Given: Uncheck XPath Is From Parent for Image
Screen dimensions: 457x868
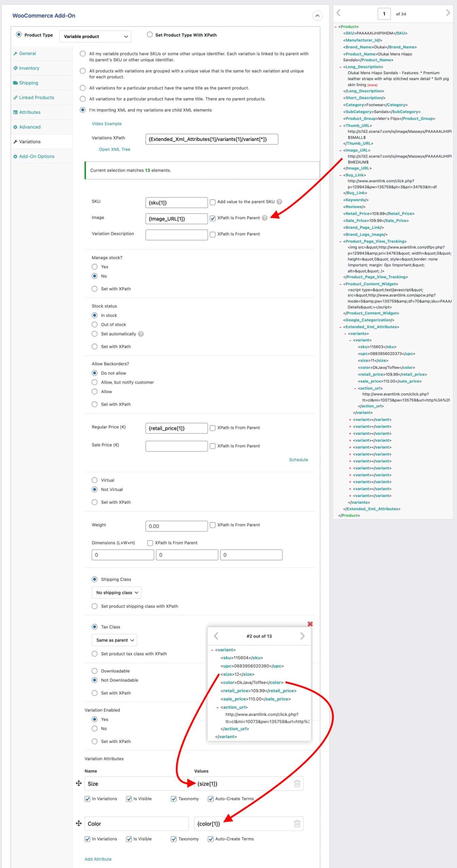Looking at the screenshot, I should tap(213, 218).
